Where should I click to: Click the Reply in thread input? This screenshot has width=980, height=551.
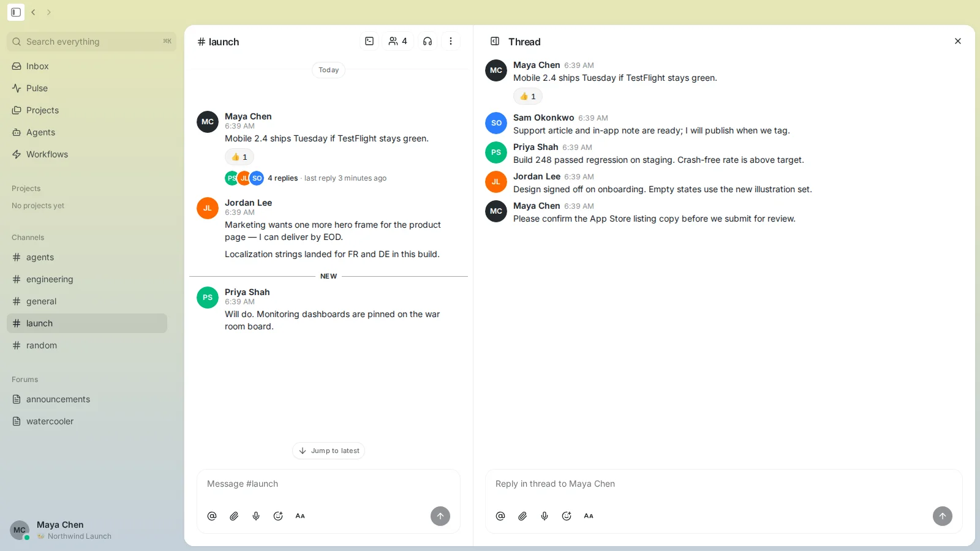(x=724, y=484)
